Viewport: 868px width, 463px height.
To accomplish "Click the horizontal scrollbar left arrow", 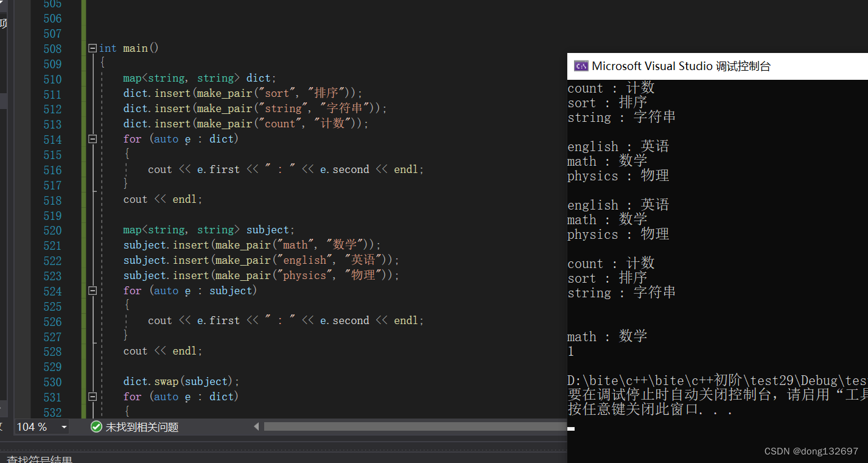I will click(x=257, y=427).
